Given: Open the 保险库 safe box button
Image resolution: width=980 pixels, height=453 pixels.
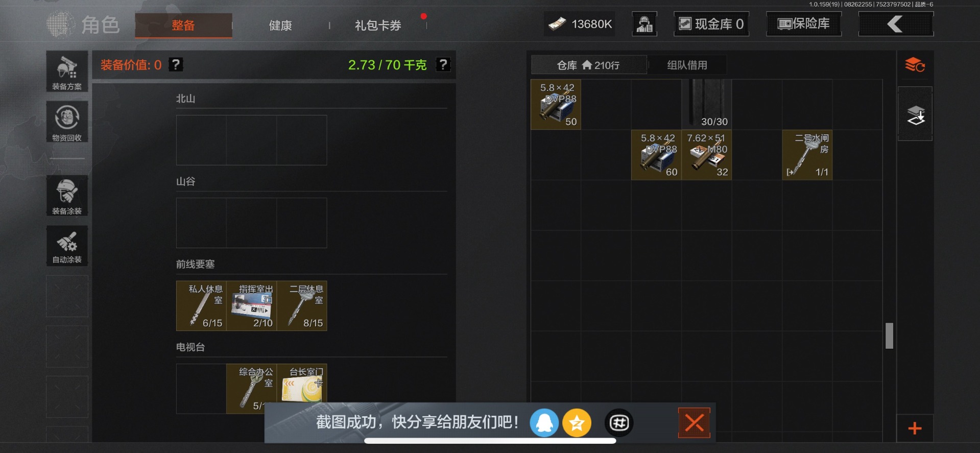Looking at the screenshot, I should (x=804, y=24).
